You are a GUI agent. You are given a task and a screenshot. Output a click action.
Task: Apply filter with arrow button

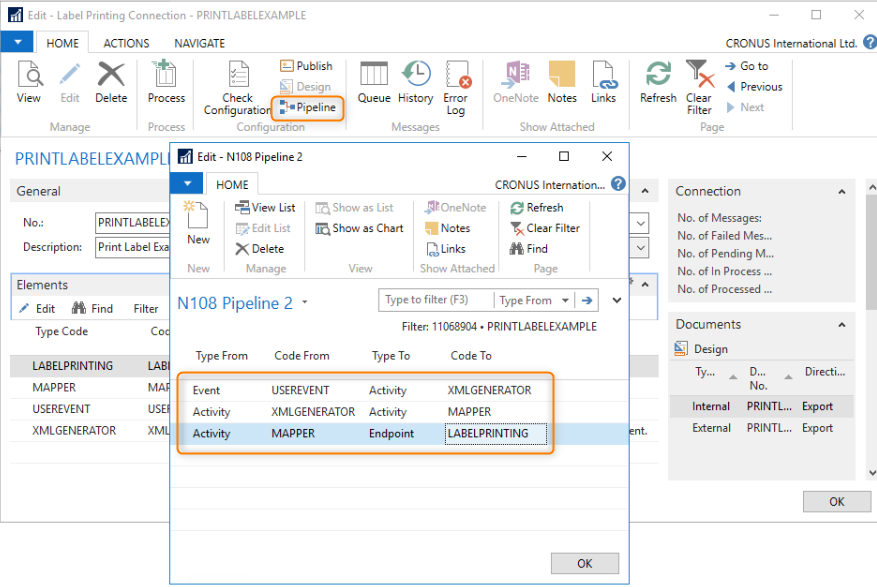click(587, 300)
